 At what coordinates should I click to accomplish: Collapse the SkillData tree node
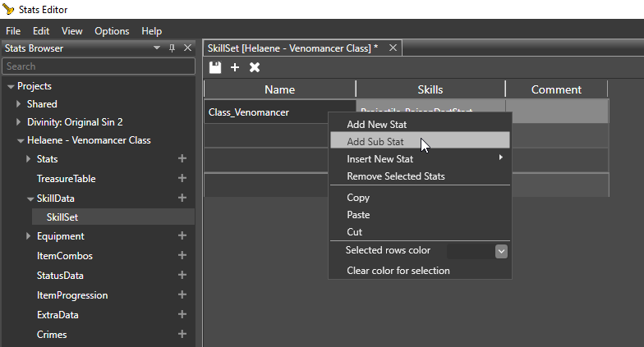pyautogui.click(x=30, y=199)
